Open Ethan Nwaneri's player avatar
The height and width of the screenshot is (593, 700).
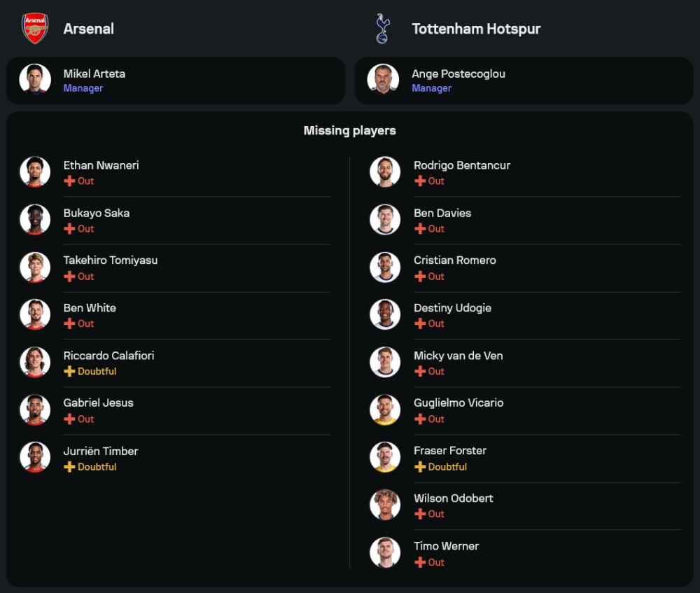coord(35,172)
